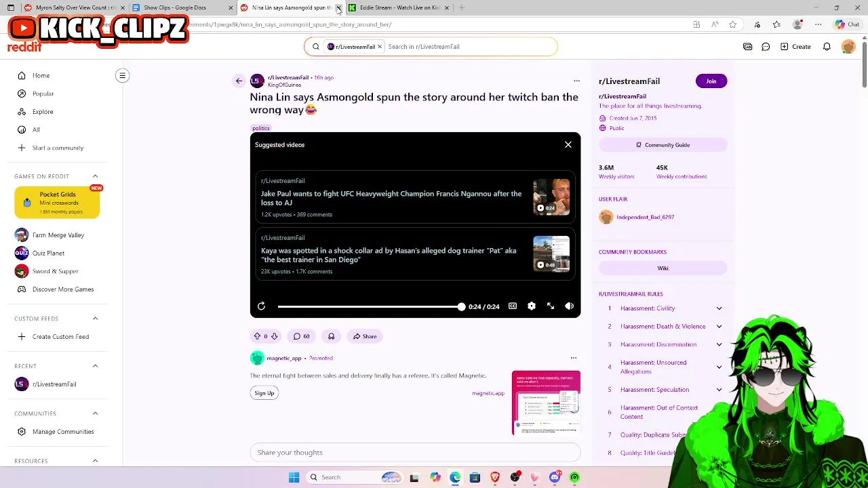Collapse the Communities section

coord(95,413)
